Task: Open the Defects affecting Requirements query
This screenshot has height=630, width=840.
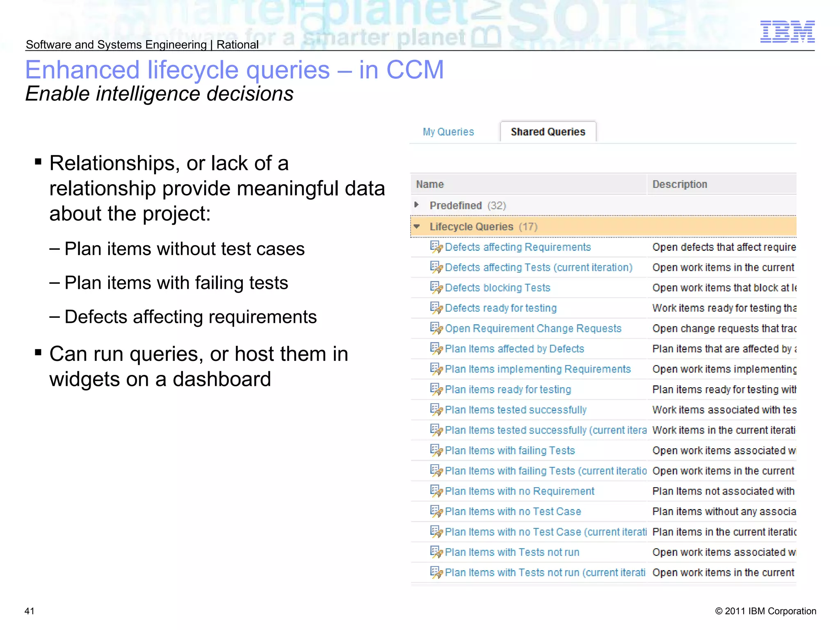Action: point(518,247)
